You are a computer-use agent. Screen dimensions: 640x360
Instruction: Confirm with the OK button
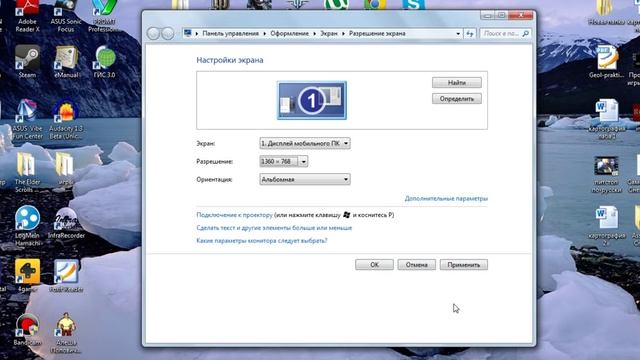pyautogui.click(x=374, y=264)
